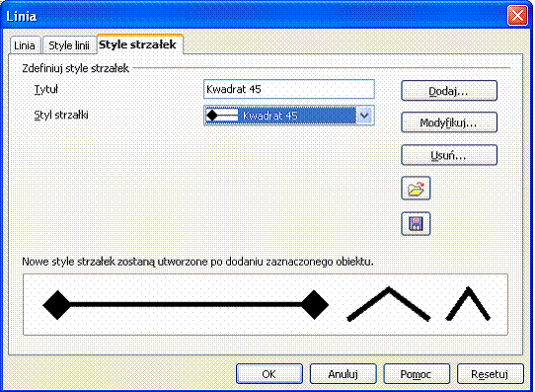Image resolution: width=535 pixels, height=392 pixels.
Task: Cancel with the Anuluj button
Action: click(x=343, y=374)
